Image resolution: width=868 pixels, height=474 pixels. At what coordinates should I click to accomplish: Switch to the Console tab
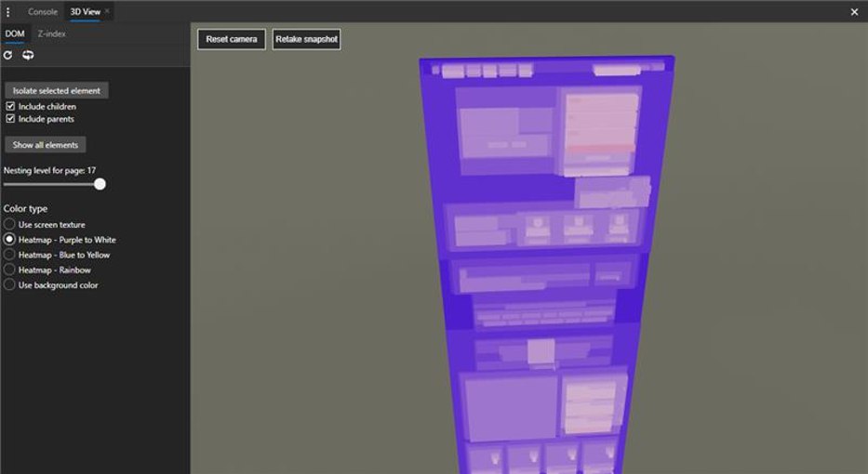[43, 11]
